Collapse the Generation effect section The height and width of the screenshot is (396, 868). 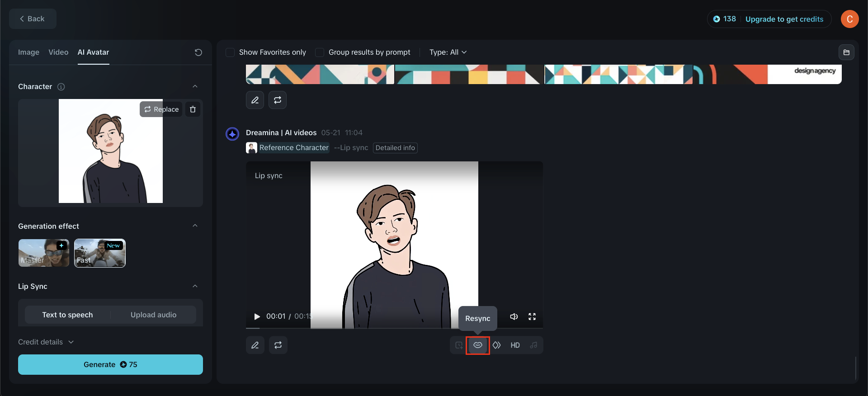[195, 226]
